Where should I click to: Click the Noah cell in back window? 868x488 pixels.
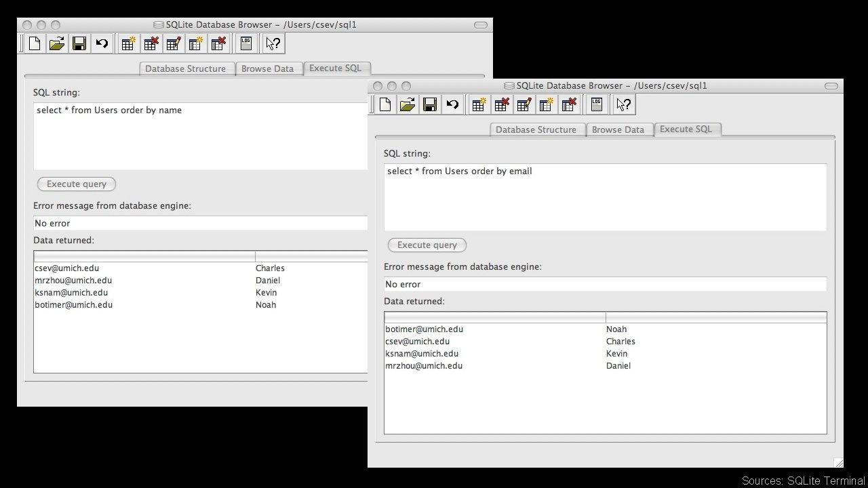266,304
